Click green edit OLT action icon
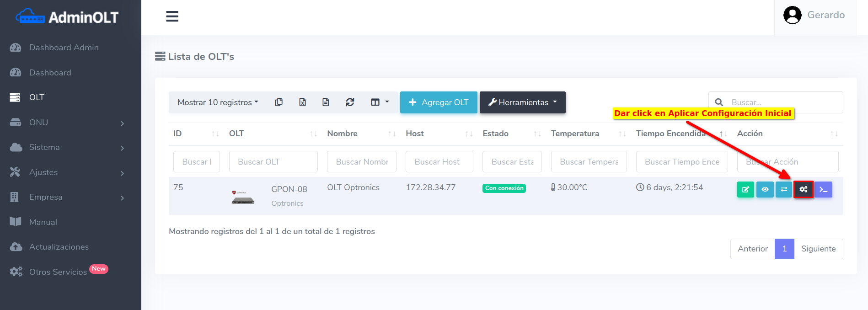The width and height of the screenshot is (868, 310). [745, 189]
